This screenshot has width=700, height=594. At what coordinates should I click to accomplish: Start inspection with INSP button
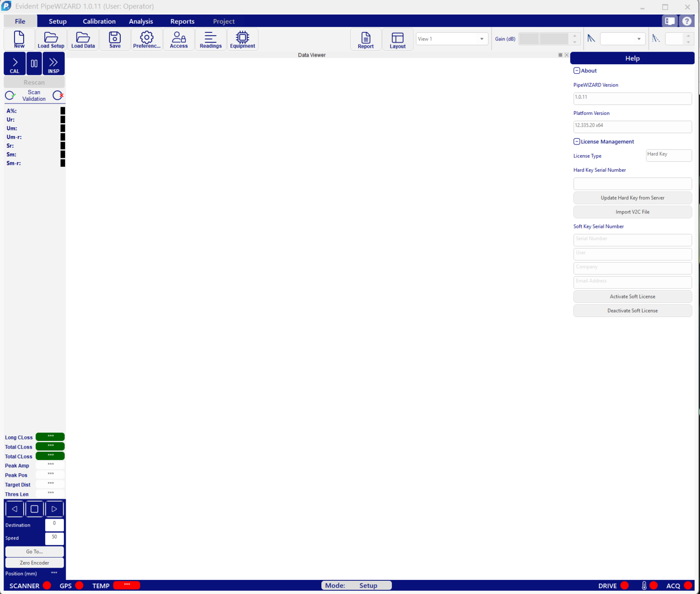[54, 63]
